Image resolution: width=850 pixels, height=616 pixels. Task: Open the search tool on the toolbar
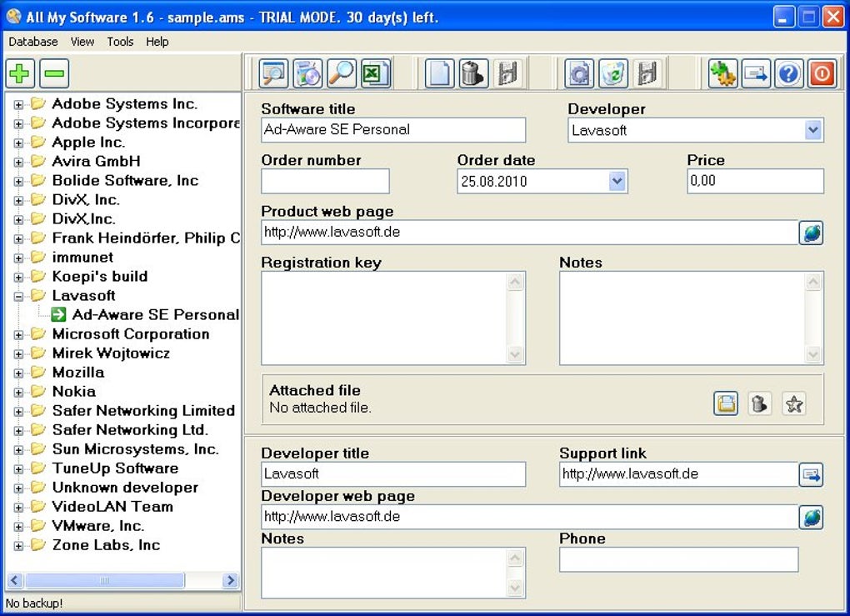341,73
